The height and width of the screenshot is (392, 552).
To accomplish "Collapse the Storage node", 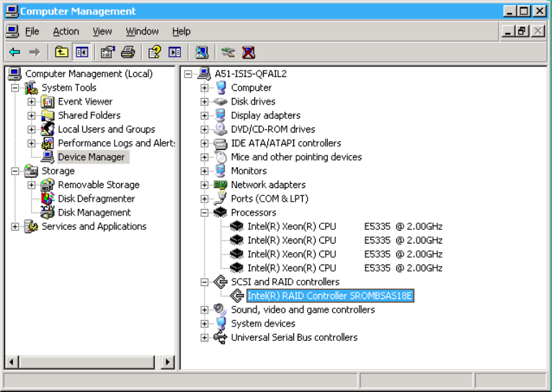I will point(15,171).
